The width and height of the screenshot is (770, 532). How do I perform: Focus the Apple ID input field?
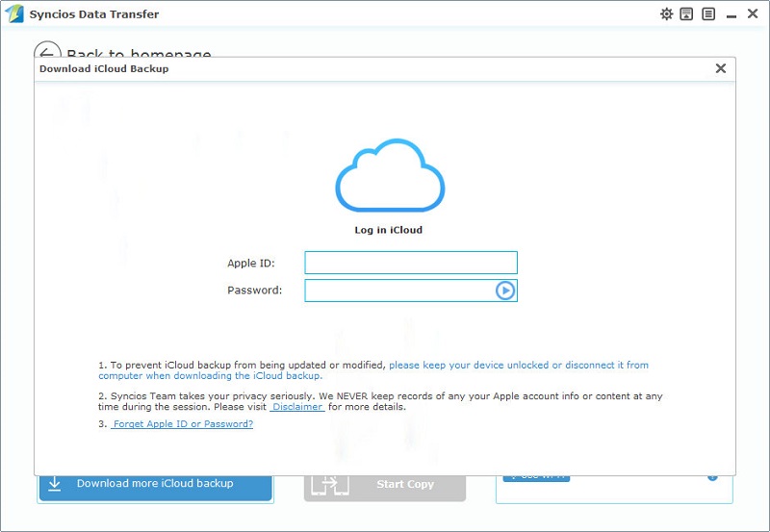[411, 263]
